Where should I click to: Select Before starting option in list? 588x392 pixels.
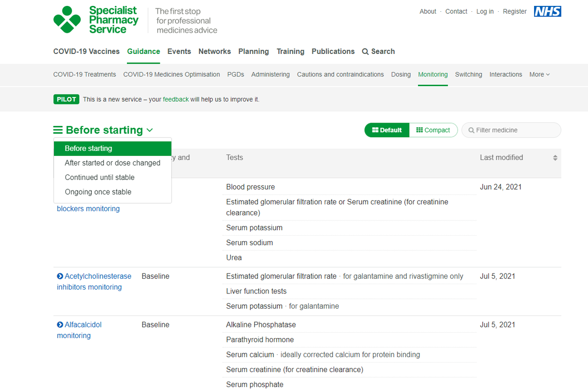[113, 148]
